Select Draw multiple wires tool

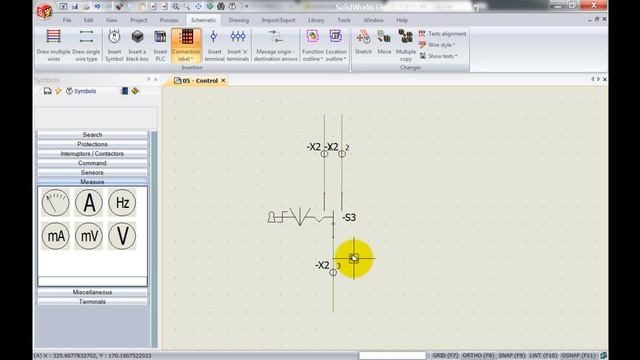[53, 45]
